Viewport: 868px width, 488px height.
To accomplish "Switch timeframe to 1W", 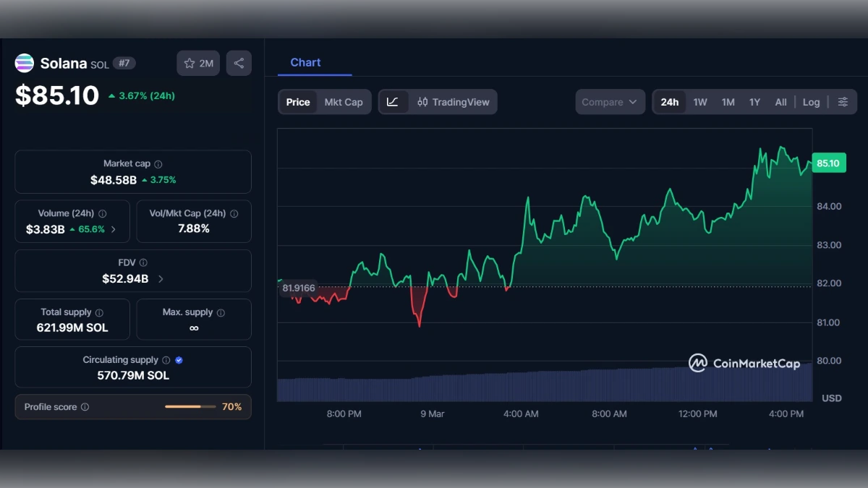I will (x=699, y=102).
